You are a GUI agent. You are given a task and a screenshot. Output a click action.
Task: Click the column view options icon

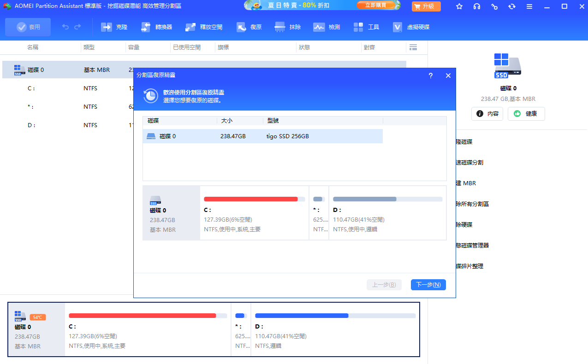(413, 47)
